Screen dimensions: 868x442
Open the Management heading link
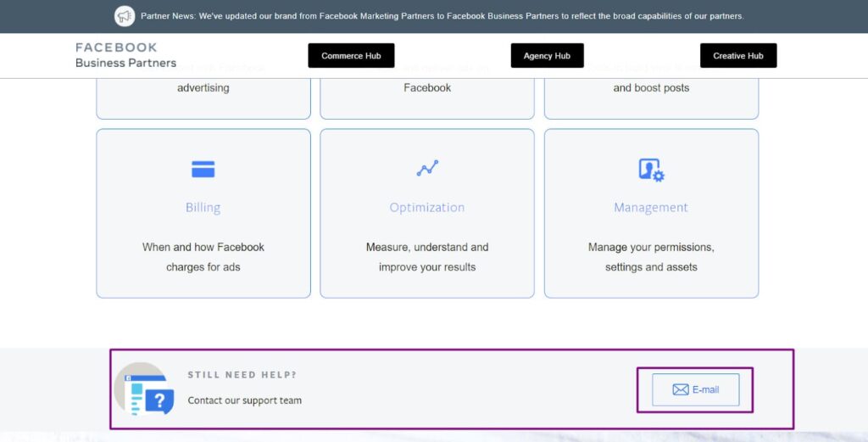pyautogui.click(x=651, y=207)
